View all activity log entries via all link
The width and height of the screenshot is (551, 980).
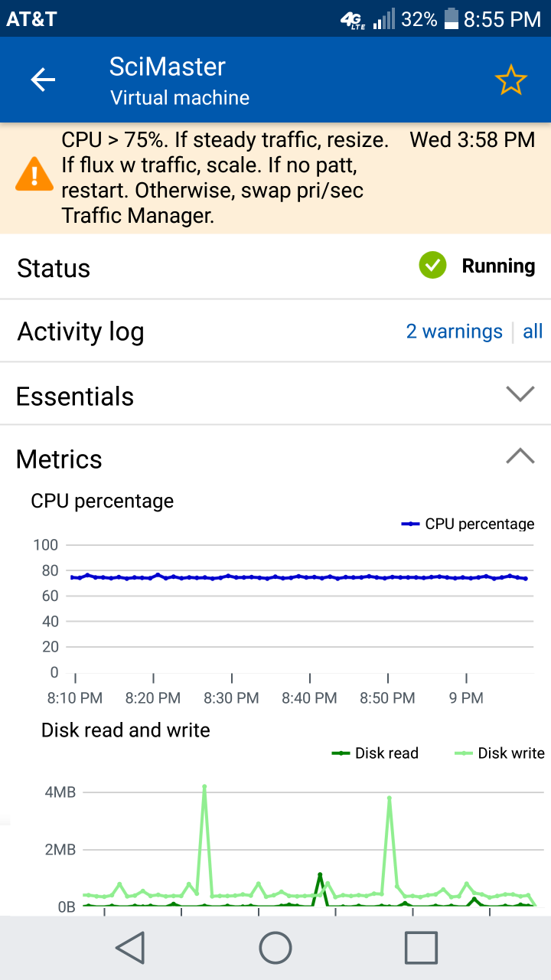(533, 332)
